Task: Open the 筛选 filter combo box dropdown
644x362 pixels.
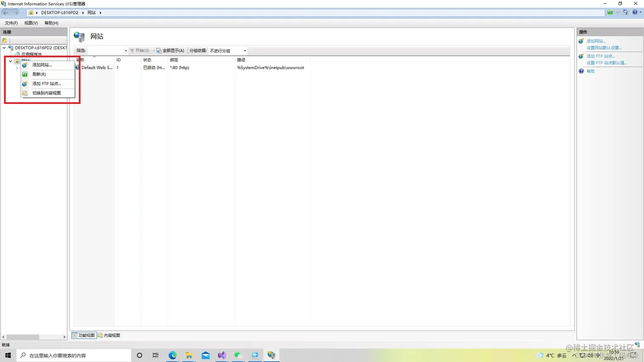Action: pos(126,51)
